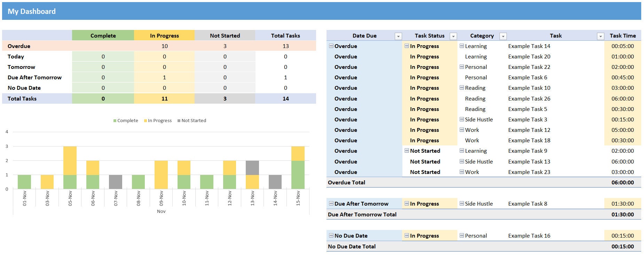Image resolution: width=644 pixels, height=255 pixels.
Task: Select the Task Time column header
Action: click(622, 35)
